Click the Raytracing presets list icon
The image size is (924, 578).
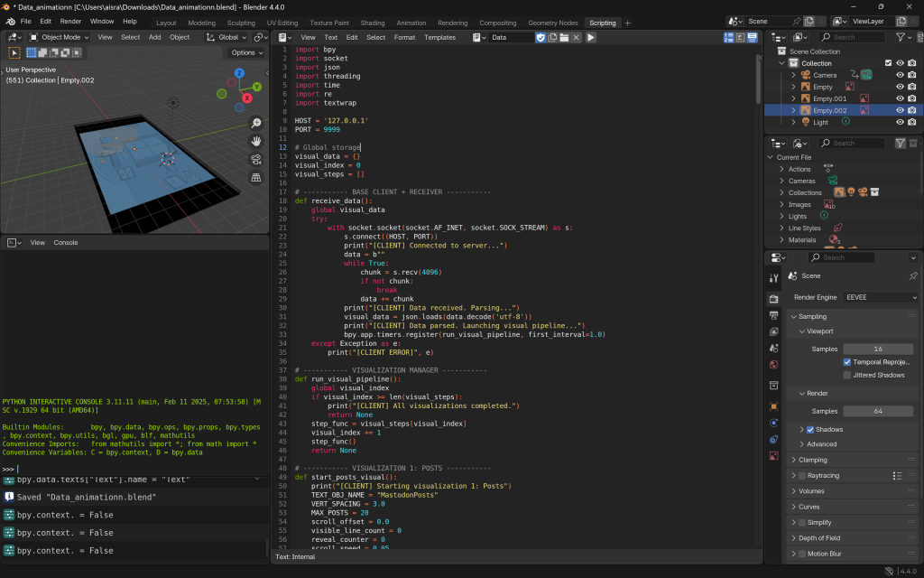897,476
